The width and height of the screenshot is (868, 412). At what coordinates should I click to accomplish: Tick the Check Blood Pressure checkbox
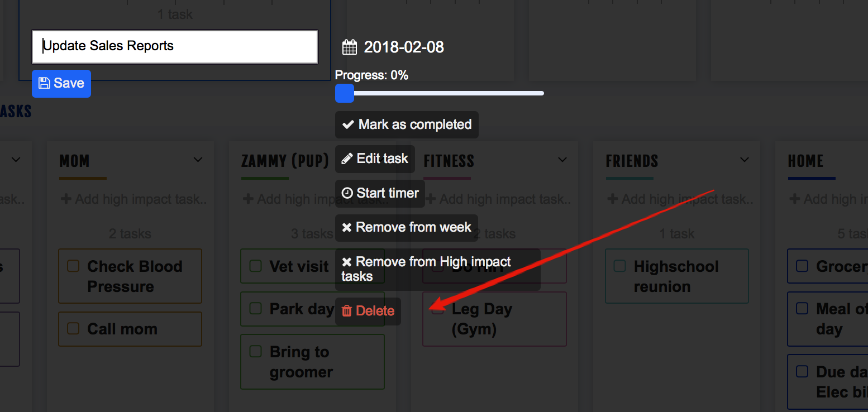click(x=73, y=266)
